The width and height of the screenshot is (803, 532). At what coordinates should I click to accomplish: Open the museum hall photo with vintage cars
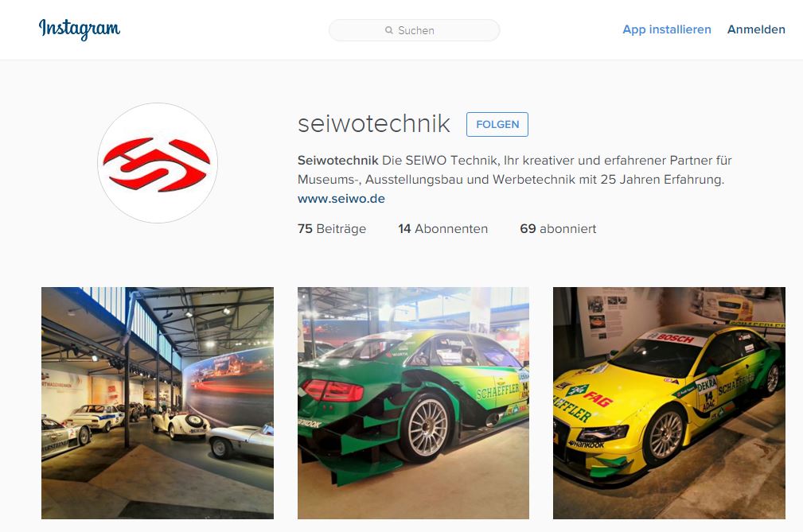[x=158, y=403]
